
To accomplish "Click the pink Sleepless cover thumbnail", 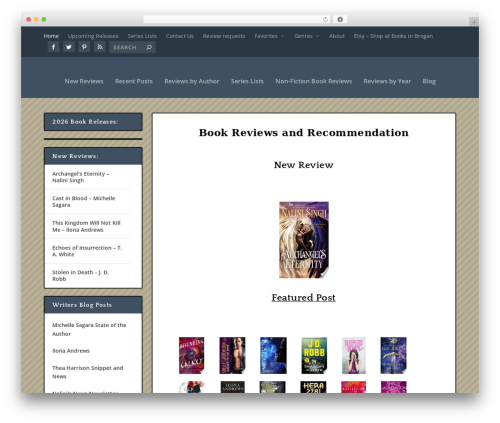I will [x=354, y=355].
